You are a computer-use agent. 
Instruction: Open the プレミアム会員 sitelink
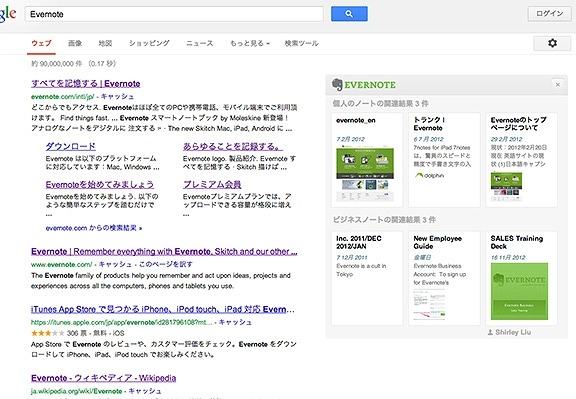point(212,184)
